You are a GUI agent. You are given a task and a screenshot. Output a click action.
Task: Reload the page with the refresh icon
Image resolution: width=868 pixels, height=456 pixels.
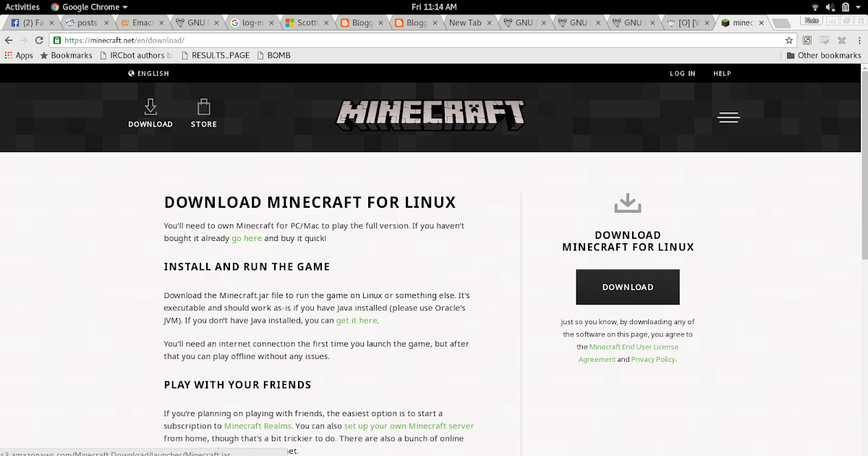(38, 41)
